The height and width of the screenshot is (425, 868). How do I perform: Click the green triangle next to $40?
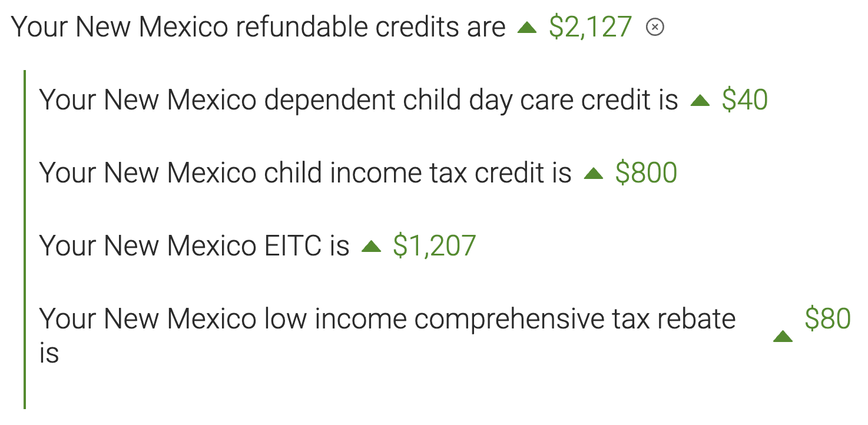click(700, 101)
